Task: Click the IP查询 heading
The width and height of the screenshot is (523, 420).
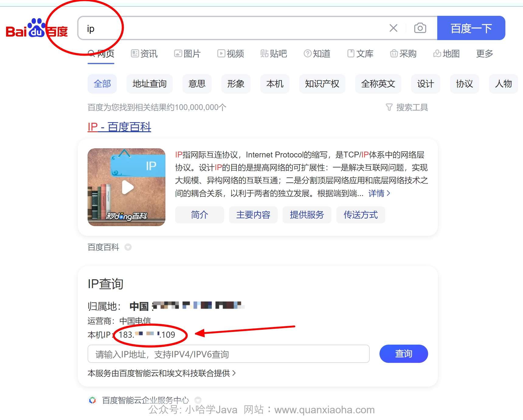Action: 105,284
